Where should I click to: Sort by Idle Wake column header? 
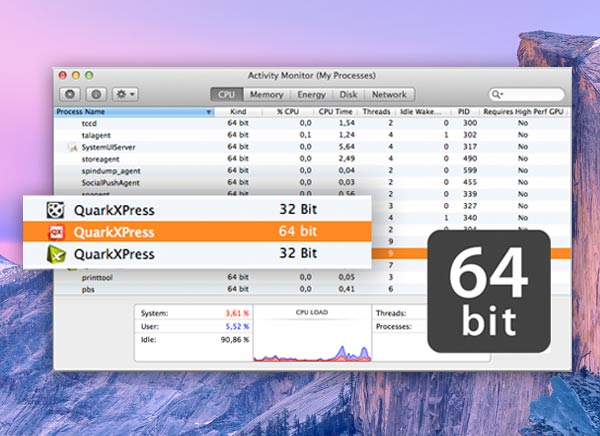pyautogui.click(x=421, y=112)
